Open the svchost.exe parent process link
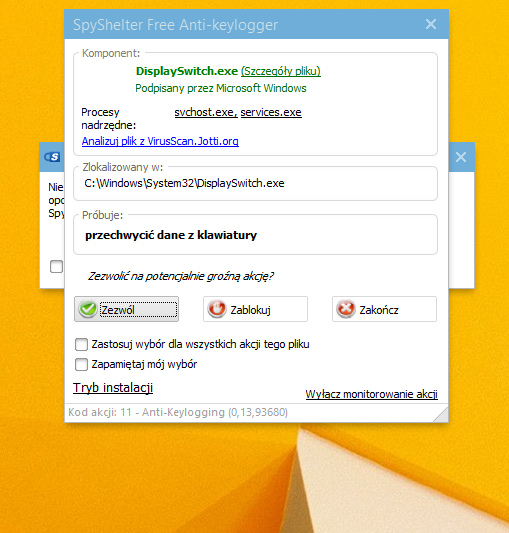The width and height of the screenshot is (509, 533). click(x=206, y=112)
